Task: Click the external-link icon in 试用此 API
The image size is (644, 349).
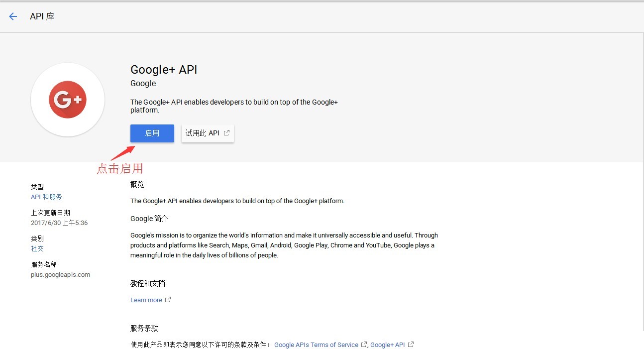Action: click(226, 133)
